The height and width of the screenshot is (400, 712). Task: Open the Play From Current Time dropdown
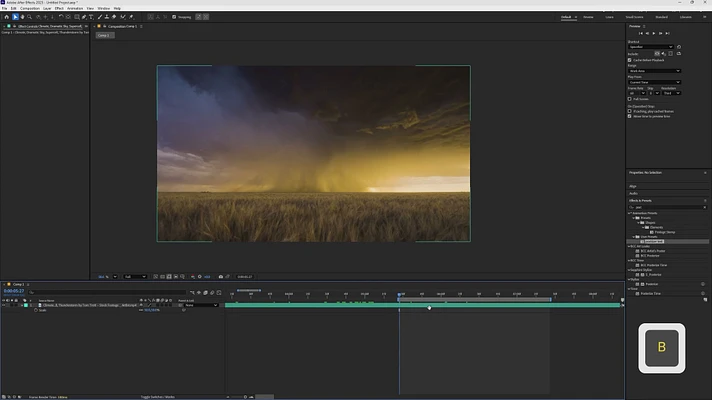(654, 82)
